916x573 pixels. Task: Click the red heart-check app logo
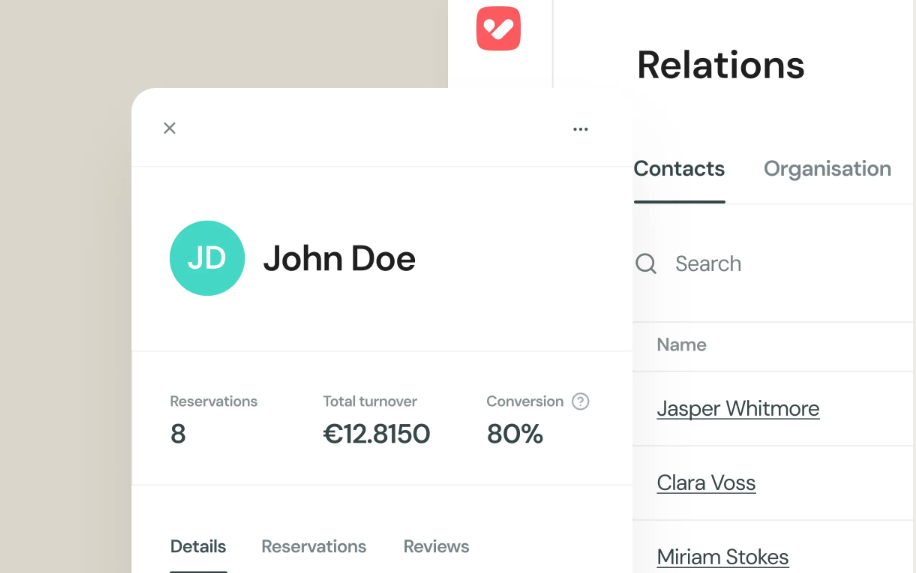(498, 29)
